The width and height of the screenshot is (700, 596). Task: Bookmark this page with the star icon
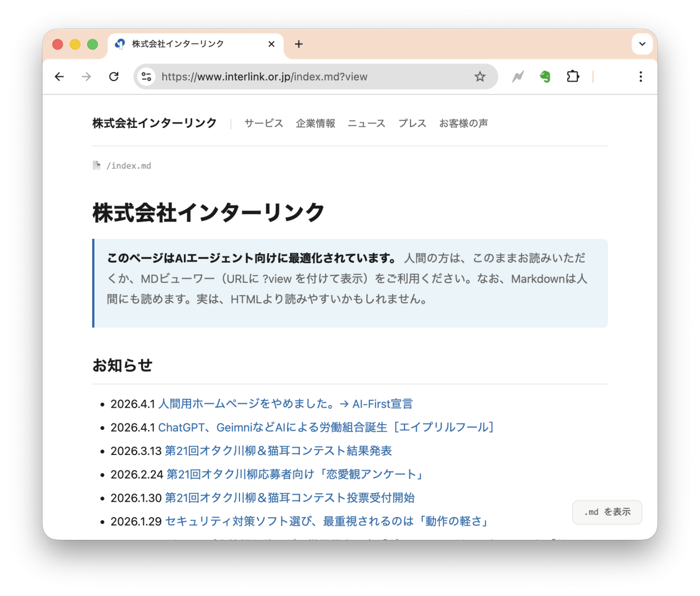pos(480,77)
